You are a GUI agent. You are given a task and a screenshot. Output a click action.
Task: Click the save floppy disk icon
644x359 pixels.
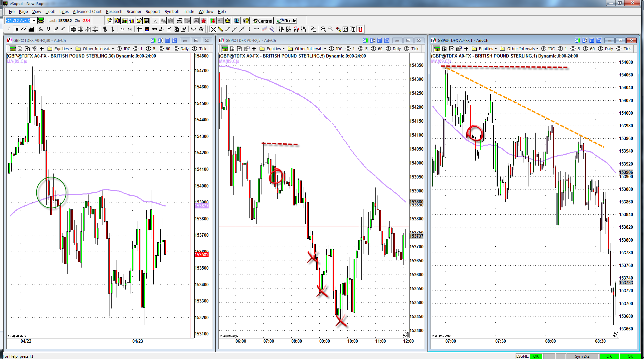click(x=146, y=21)
